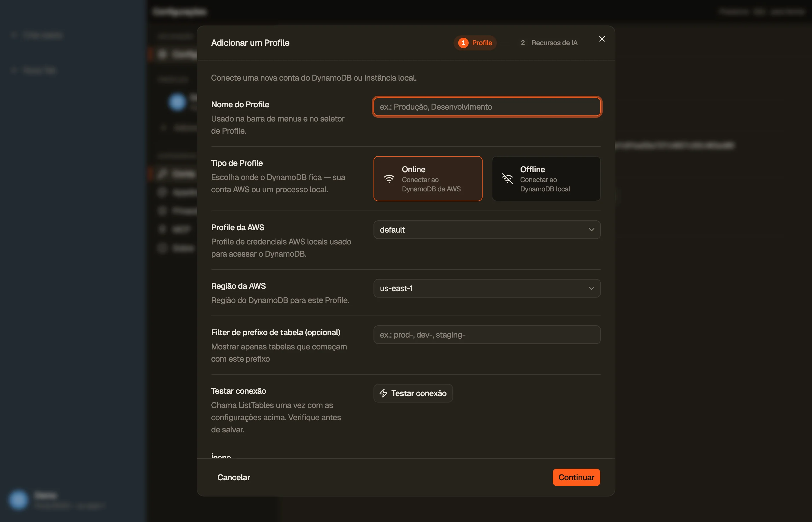Click the Testar conexão button
The height and width of the screenshot is (522, 812).
pos(413,393)
